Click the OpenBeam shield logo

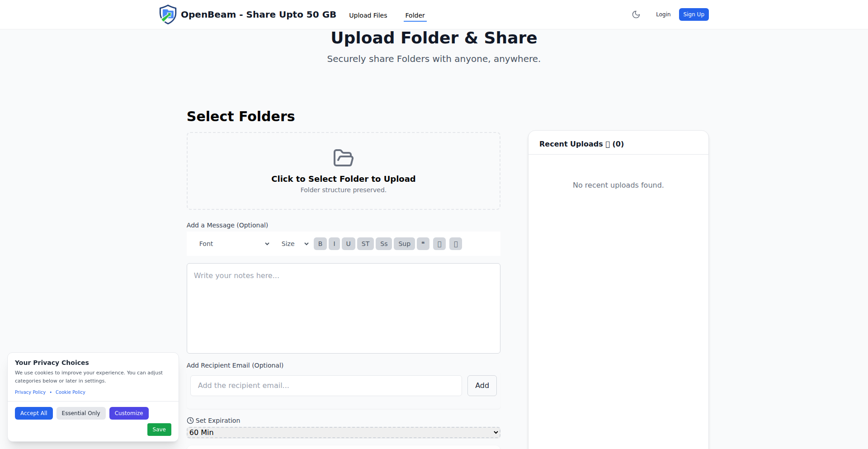(x=168, y=14)
